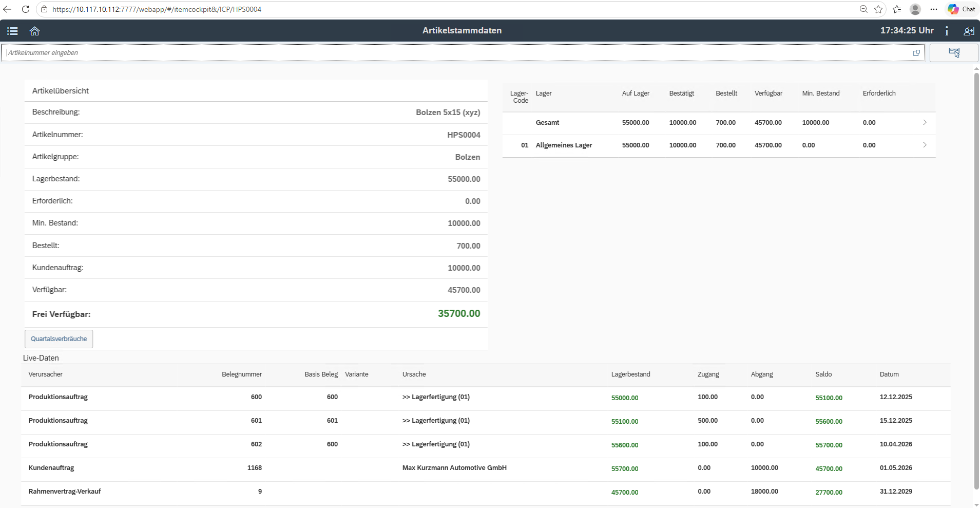The image size is (980, 508).
Task: Select Produktionsauftrag row with Belegnummer 601
Action: pyautogui.click(x=486, y=421)
